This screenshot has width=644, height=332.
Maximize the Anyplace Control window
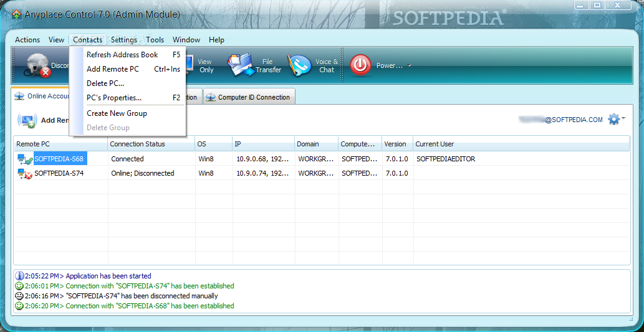(598, 6)
